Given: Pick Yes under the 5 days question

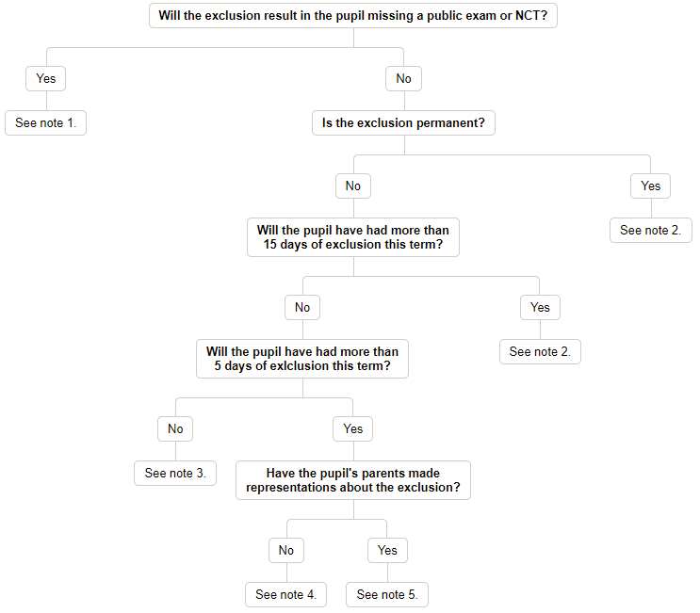Looking at the screenshot, I should 352,428.
